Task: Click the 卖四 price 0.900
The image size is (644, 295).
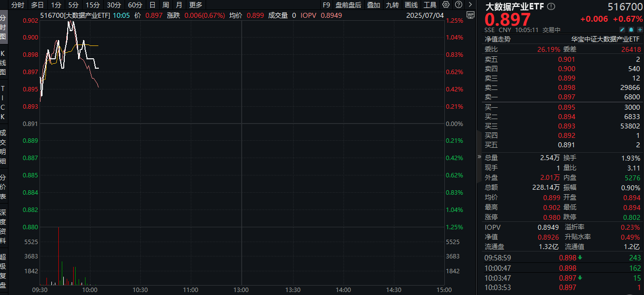Action: pos(566,69)
